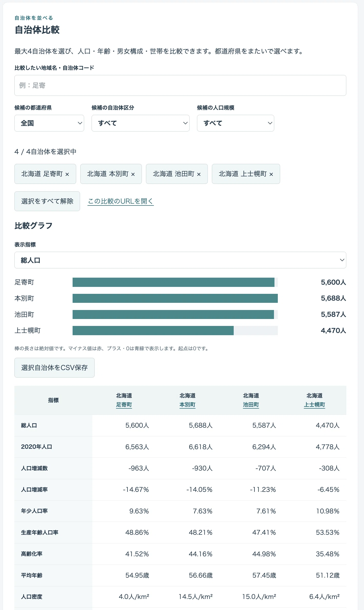This screenshot has width=364, height=610.
Task: Click the 足寄町 population bar
Action: pyautogui.click(x=173, y=282)
